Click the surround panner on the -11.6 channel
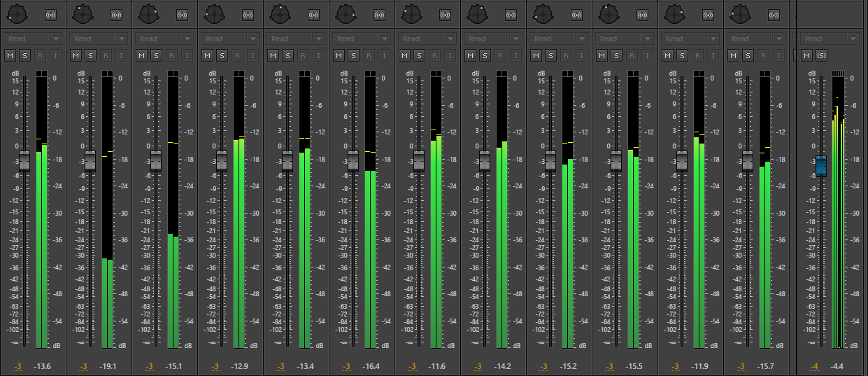The width and height of the screenshot is (868, 376). point(411,13)
